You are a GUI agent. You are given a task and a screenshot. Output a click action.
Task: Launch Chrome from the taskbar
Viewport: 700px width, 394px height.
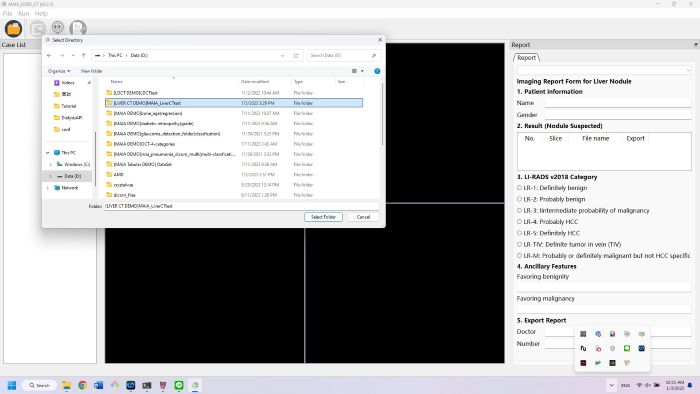(x=82, y=385)
